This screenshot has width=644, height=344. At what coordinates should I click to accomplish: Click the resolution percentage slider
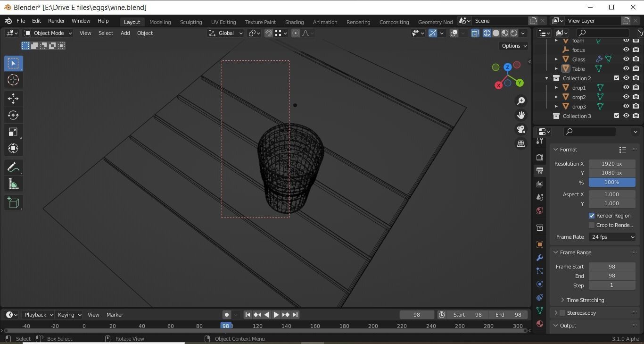(x=611, y=182)
